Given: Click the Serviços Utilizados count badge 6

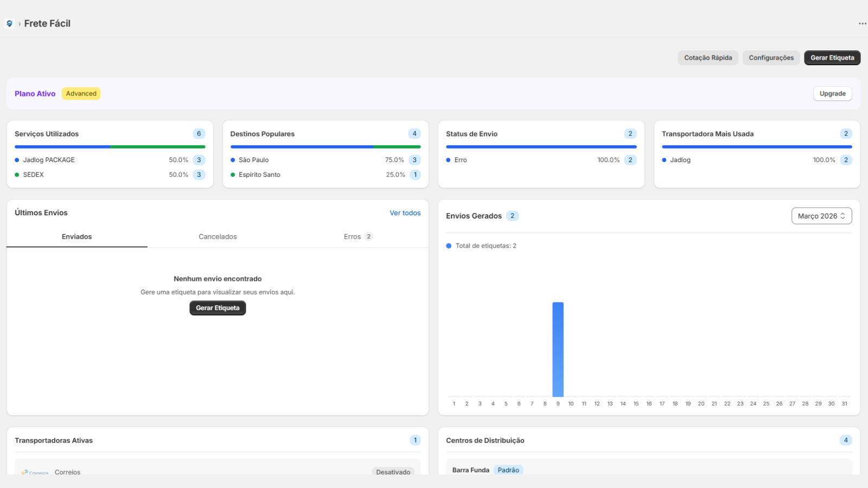Looking at the screenshot, I should tap(199, 133).
